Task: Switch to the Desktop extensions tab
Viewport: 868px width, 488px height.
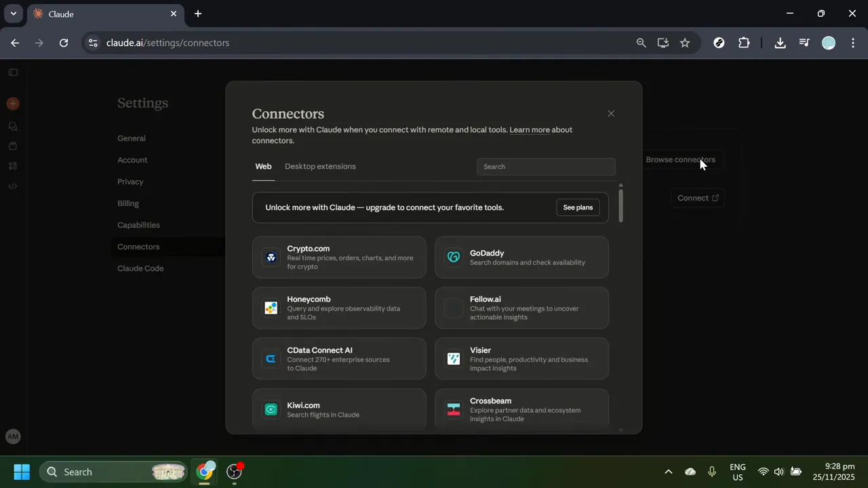Action: click(320, 167)
